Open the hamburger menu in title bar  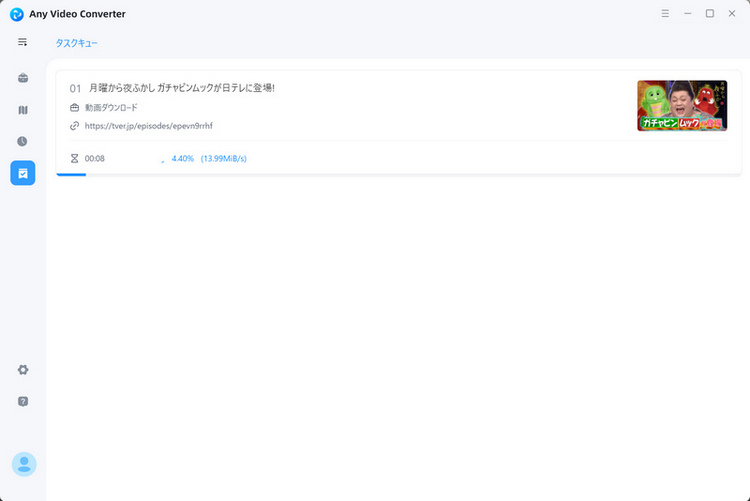665,13
